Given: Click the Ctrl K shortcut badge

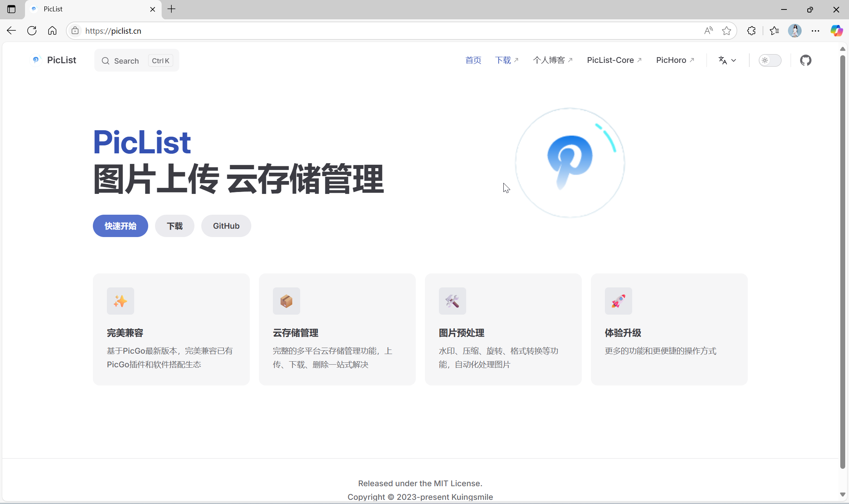Looking at the screenshot, I should [x=161, y=61].
